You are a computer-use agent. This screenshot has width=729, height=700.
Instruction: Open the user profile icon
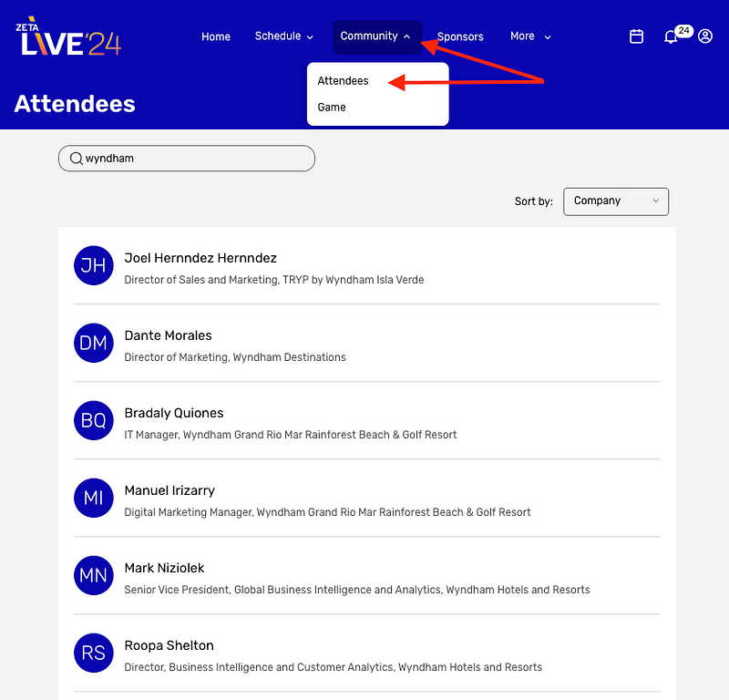click(704, 36)
